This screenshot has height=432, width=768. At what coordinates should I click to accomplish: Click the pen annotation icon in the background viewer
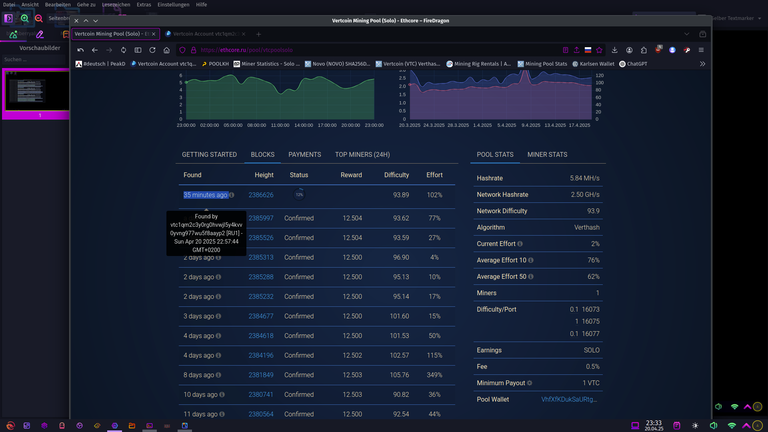tap(40, 34)
